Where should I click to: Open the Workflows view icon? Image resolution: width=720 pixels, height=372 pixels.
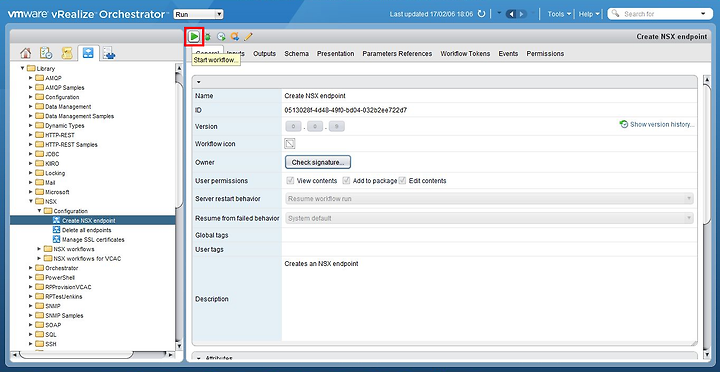(88, 53)
